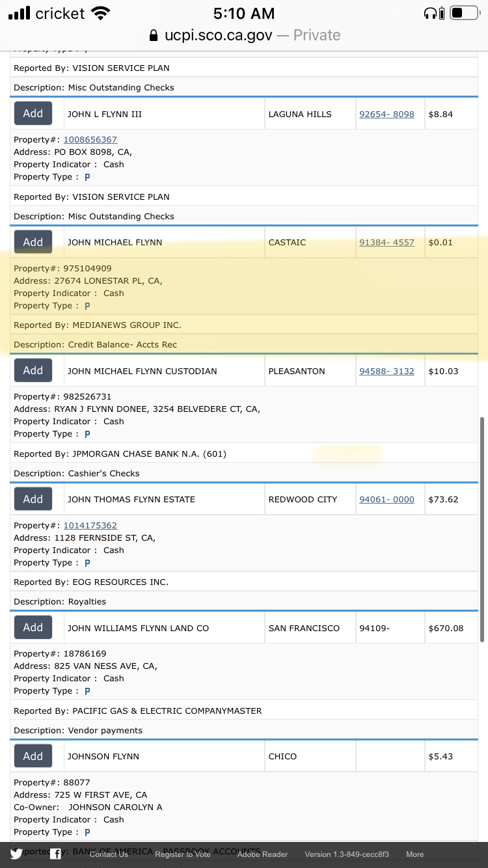Tap the headphones icon in status bar
The height and width of the screenshot is (868, 488).
pos(431,13)
